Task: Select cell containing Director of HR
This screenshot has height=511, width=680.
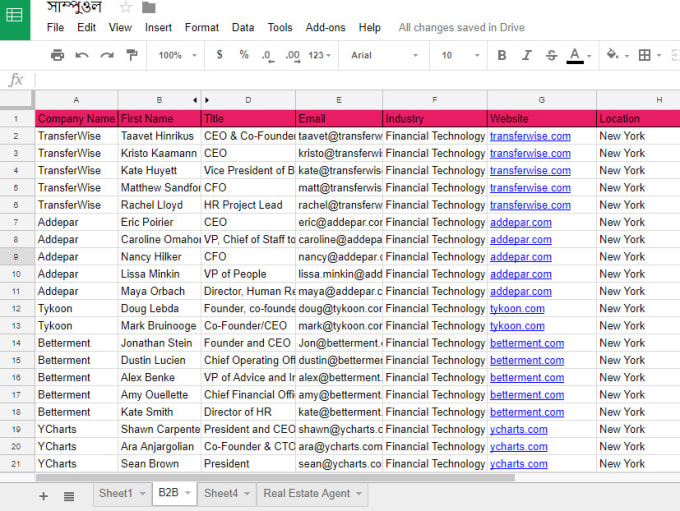Action: click(x=248, y=412)
